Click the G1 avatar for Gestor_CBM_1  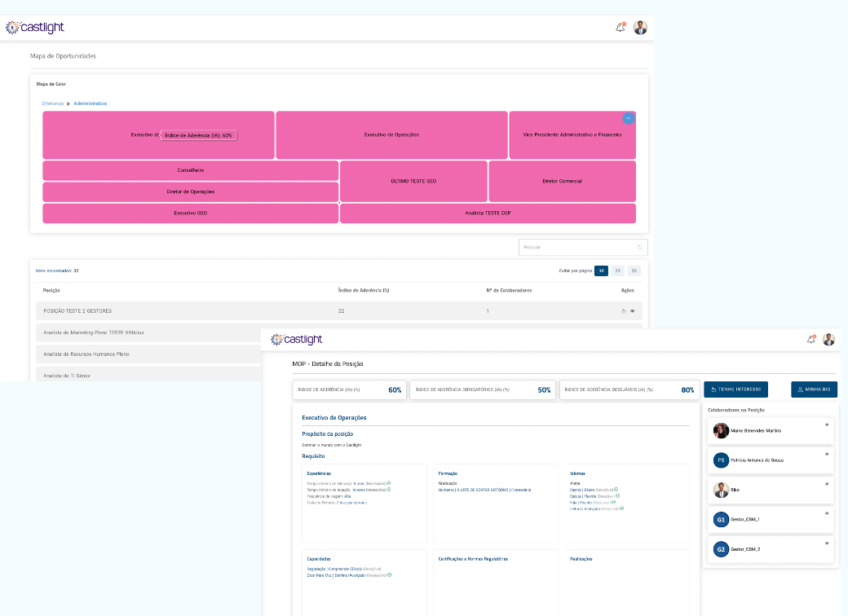click(721, 519)
